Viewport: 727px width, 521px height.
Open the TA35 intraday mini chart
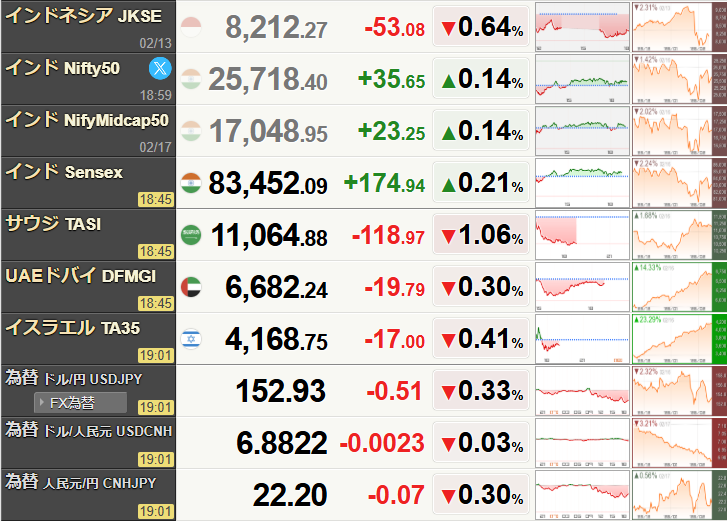(582, 339)
